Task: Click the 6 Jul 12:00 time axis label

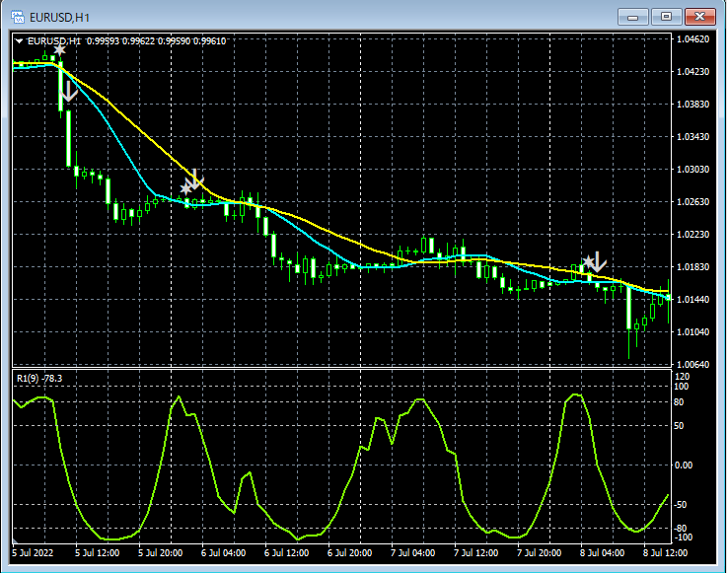Action: (289, 552)
